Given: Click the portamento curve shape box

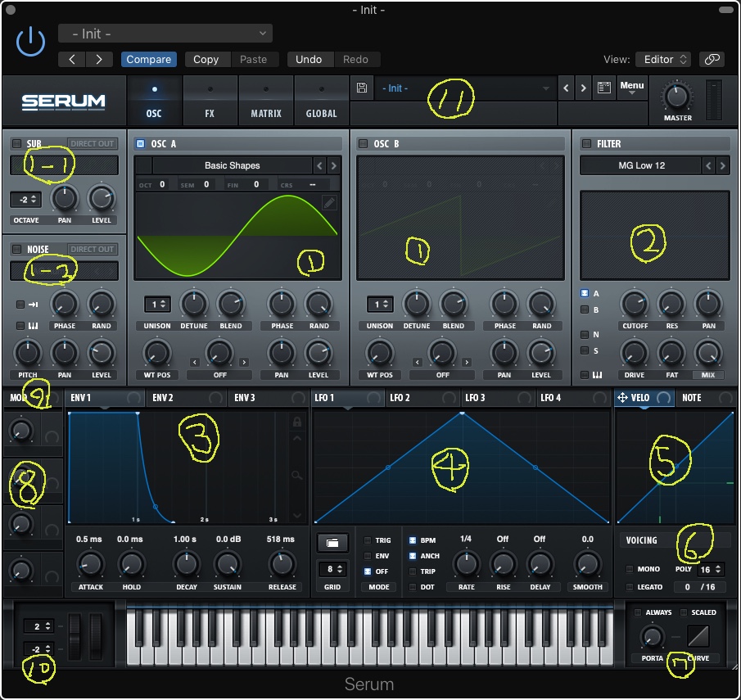Looking at the screenshot, I should pos(698,636).
